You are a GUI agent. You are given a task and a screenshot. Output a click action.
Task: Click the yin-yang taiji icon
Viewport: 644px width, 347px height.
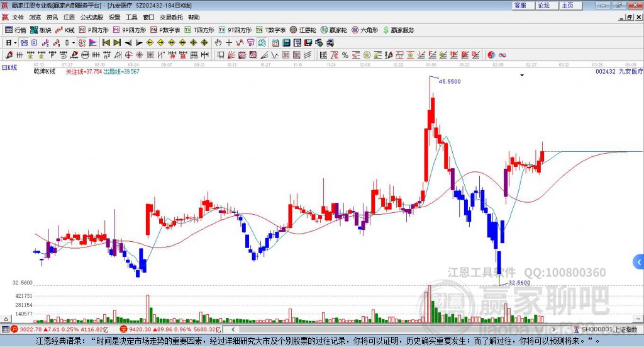click(x=491, y=55)
